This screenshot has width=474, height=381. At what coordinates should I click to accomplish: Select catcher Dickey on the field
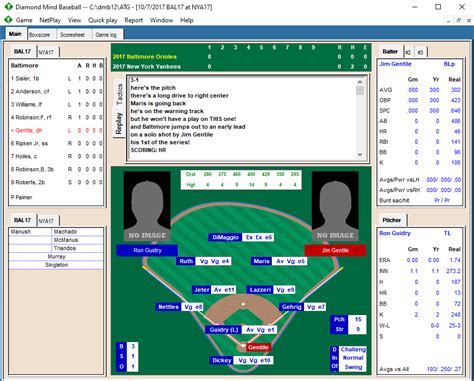point(241,360)
